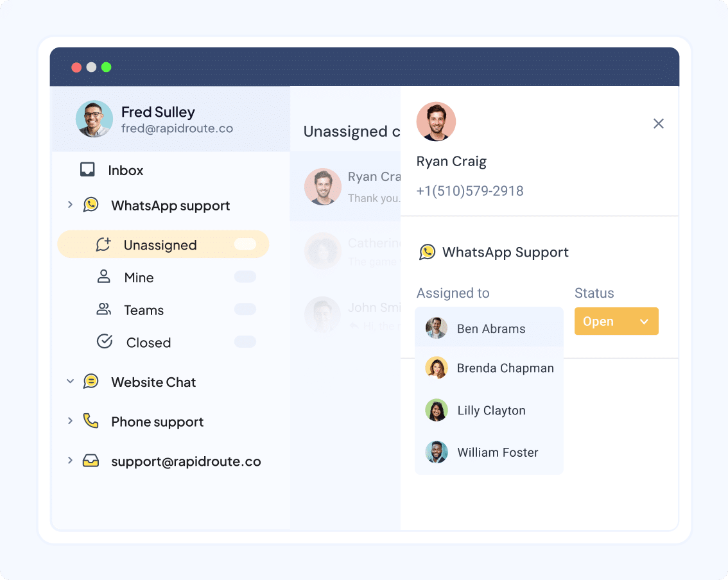The width and height of the screenshot is (728, 580).
Task: Assign conversation to Brenda Chapman
Action: [505, 368]
